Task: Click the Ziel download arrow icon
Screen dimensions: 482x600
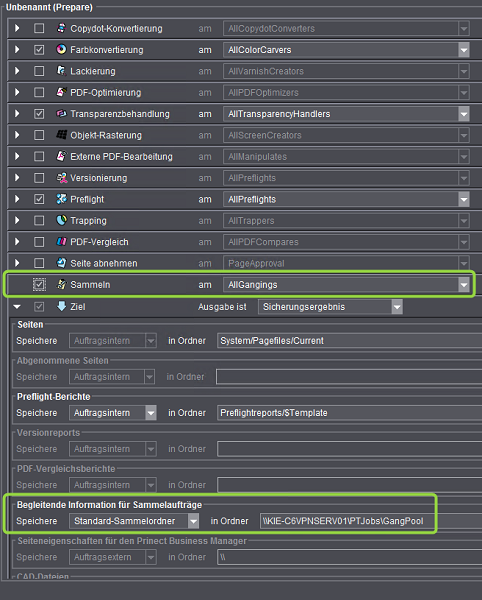Action: [61, 306]
